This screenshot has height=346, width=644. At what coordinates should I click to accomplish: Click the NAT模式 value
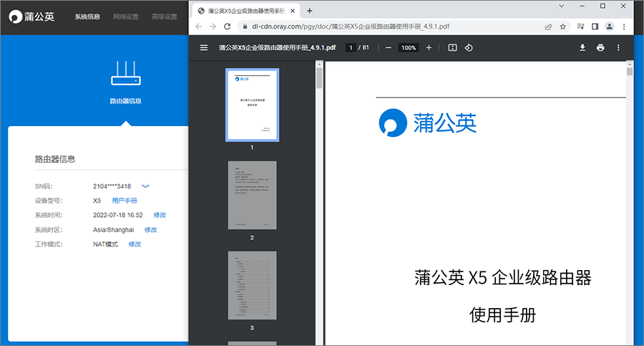pos(106,244)
